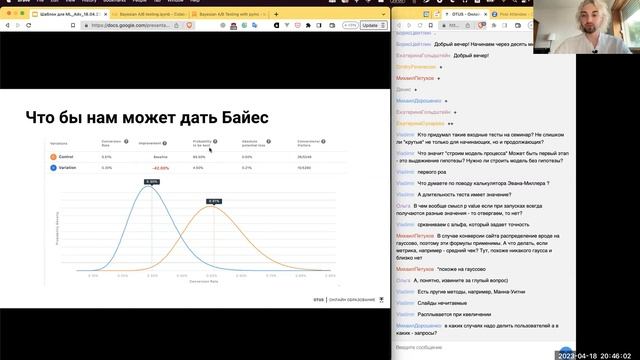Click the funnel extension icon in left toolbar
Image resolution: width=640 pixels, height=360 pixels.
(287, 25)
